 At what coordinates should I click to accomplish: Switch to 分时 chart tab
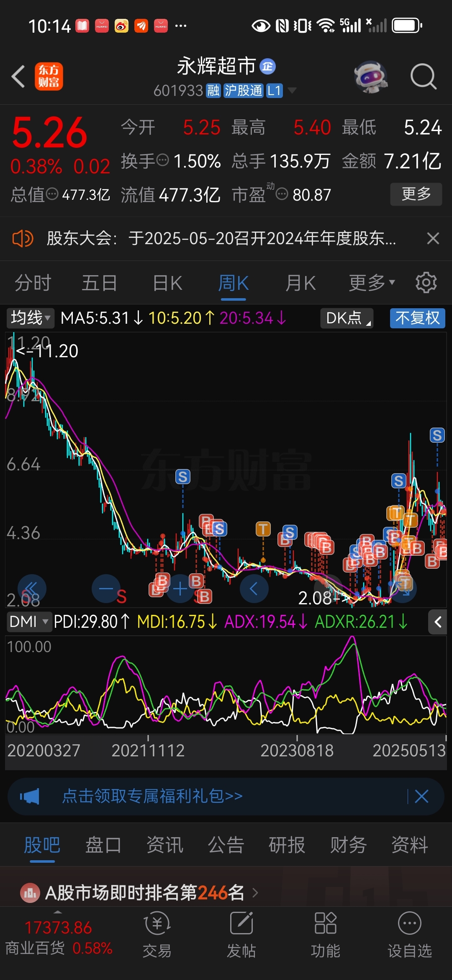pos(33,283)
